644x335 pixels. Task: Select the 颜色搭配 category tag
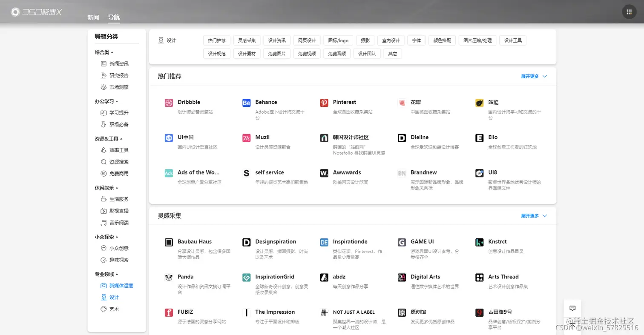tap(442, 40)
